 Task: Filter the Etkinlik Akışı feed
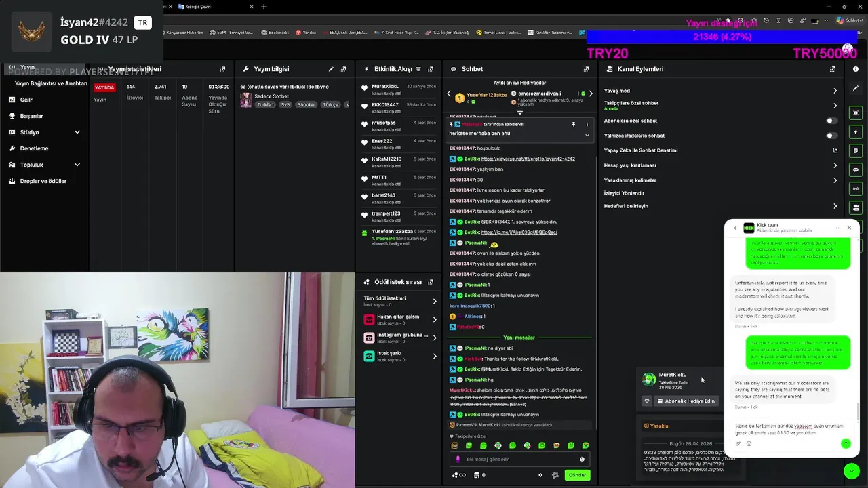click(x=418, y=69)
